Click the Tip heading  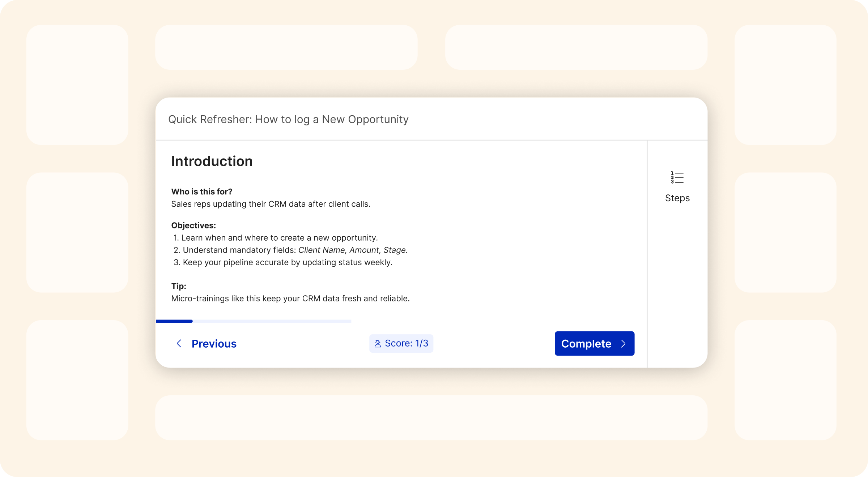[179, 286]
